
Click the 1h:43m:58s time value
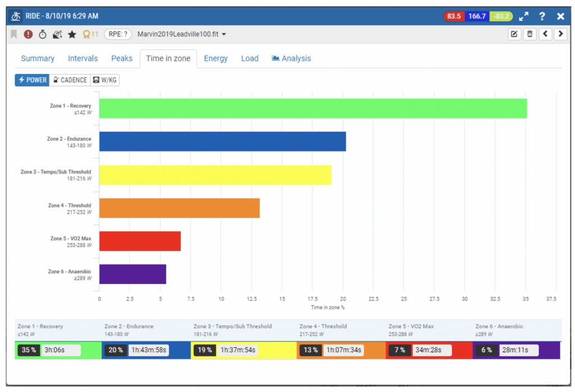coord(149,350)
